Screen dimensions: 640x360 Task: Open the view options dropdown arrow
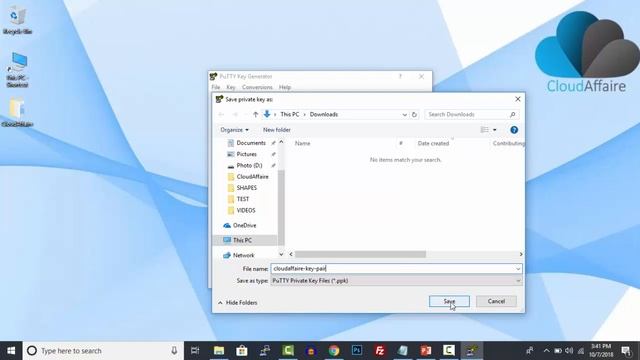[x=494, y=130]
